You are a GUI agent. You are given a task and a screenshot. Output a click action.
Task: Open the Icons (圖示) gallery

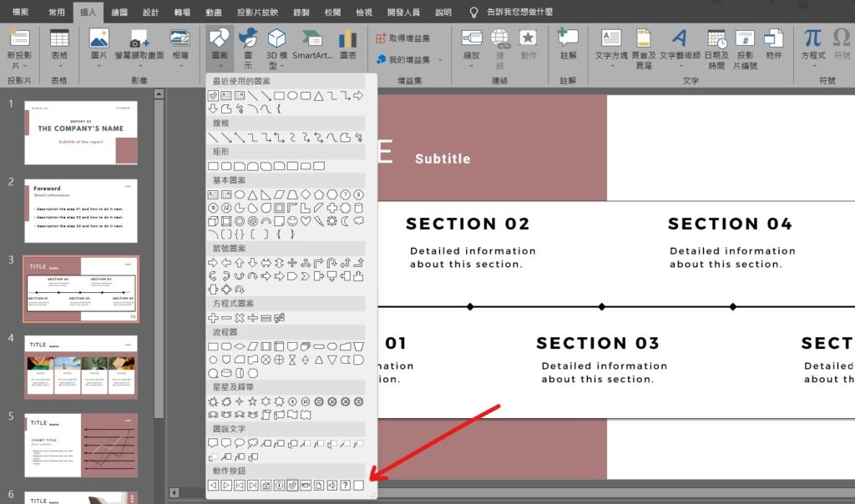point(248,49)
